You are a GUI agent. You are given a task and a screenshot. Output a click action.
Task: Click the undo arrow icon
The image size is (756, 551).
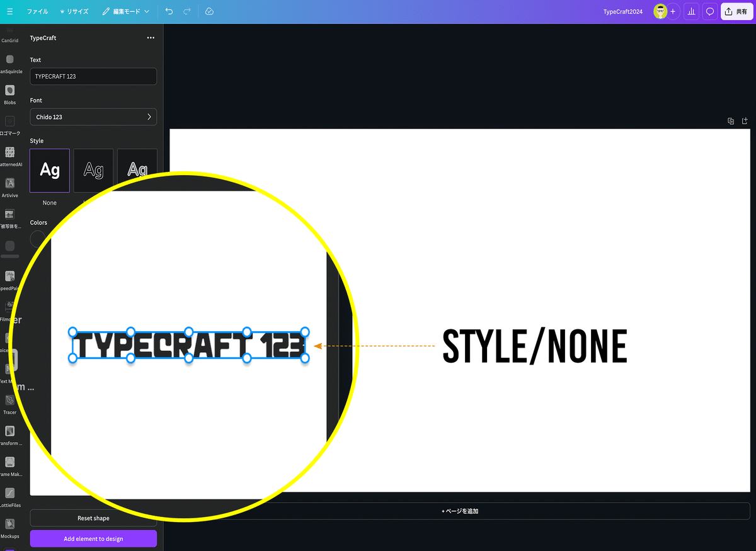[169, 11]
